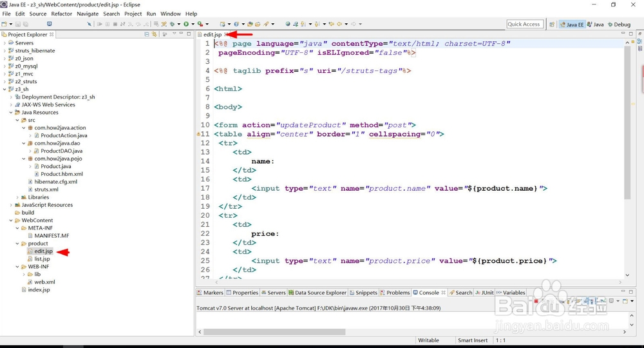
Task: Open the Project Explorer View Menu triangle
Action: (x=174, y=34)
